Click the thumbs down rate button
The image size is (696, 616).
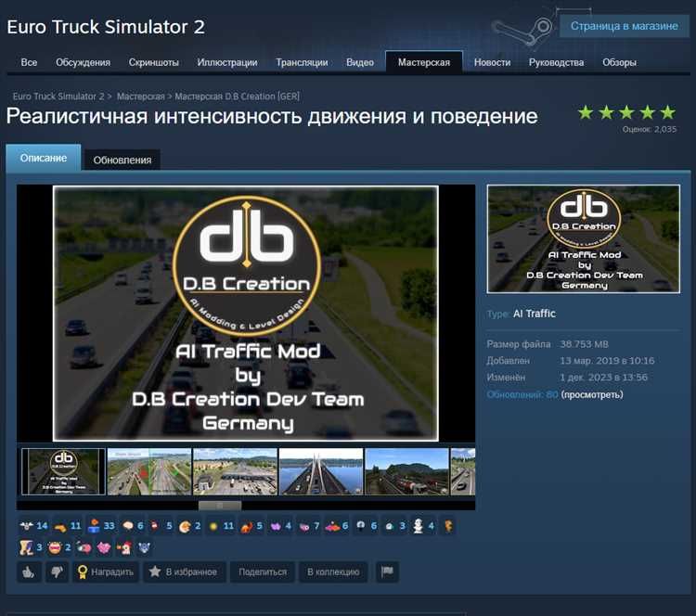coord(57,572)
